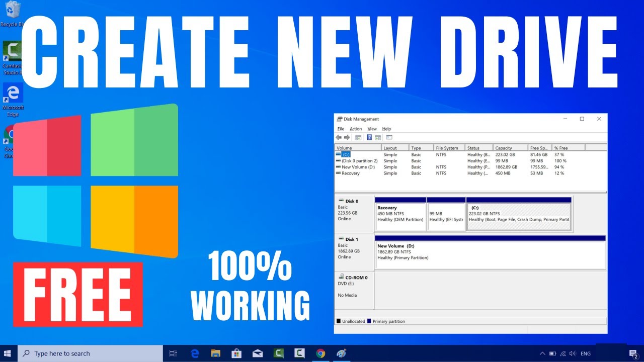Click the Show/Hide Console Tree toolbar icon
Image resolution: width=644 pixels, height=362 pixels.
(358, 137)
